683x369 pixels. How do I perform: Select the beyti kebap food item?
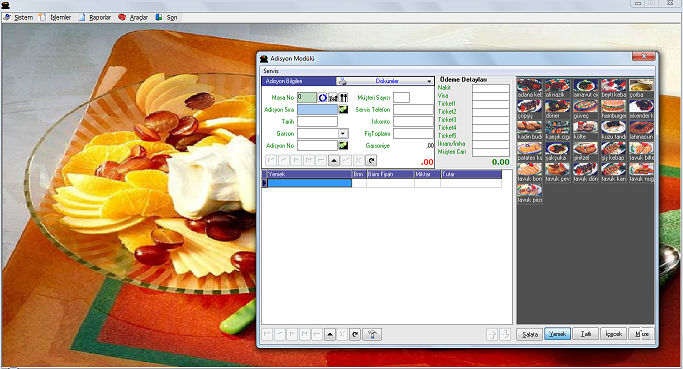click(613, 88)
